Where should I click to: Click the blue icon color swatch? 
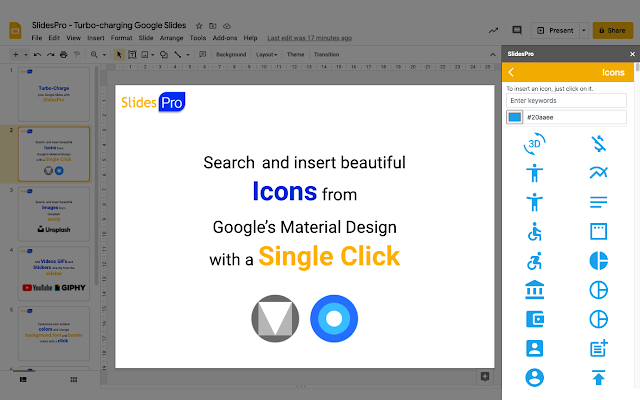tap(515, 117)
